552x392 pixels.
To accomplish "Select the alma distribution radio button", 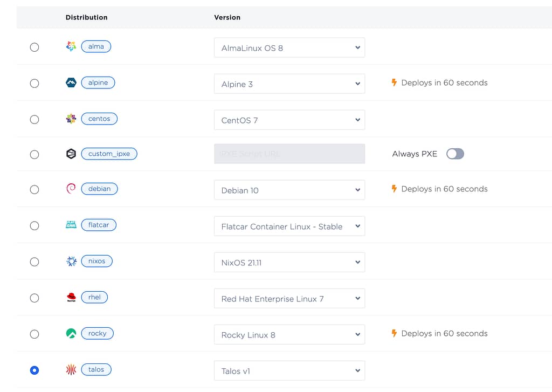I will 34,47.
